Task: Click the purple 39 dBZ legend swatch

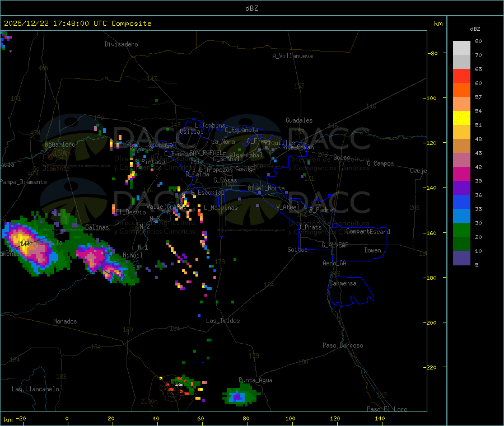Action: click(x=461, y=188)
